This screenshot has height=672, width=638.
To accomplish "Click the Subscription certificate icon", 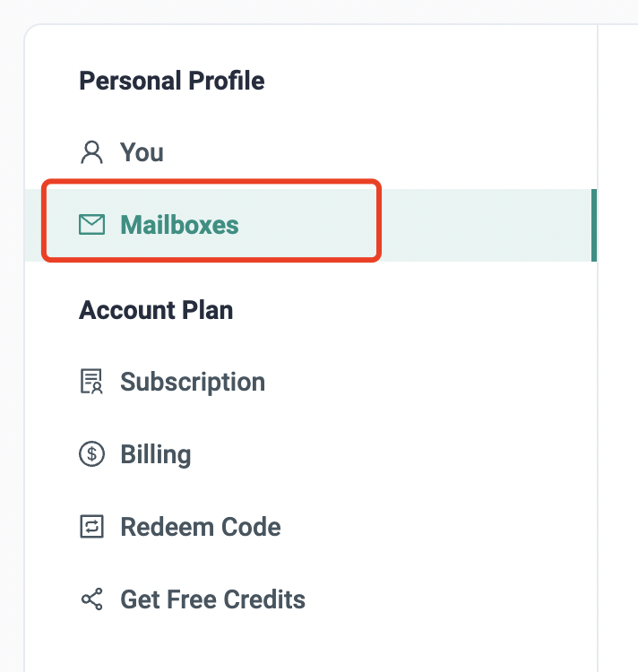I will click(x=91, y=383).
